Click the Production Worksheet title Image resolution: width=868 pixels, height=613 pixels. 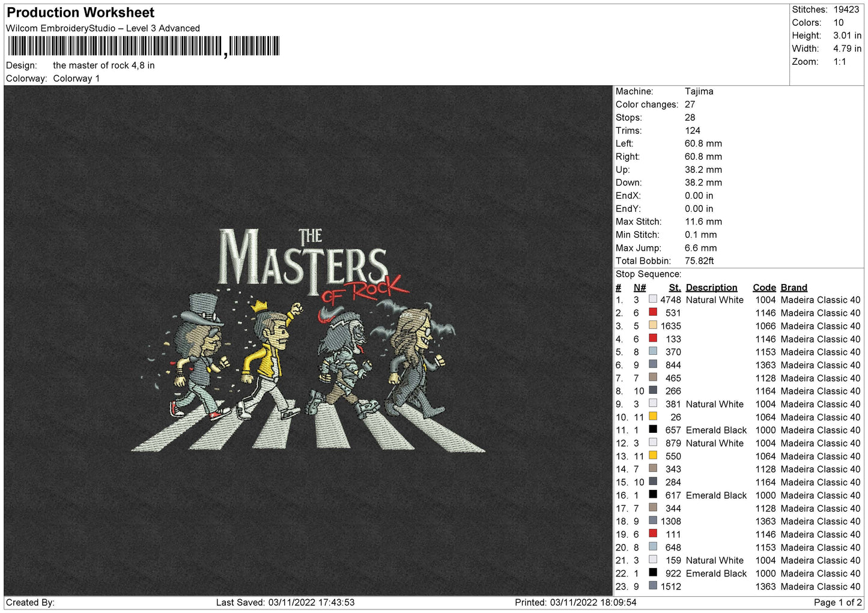80,13
